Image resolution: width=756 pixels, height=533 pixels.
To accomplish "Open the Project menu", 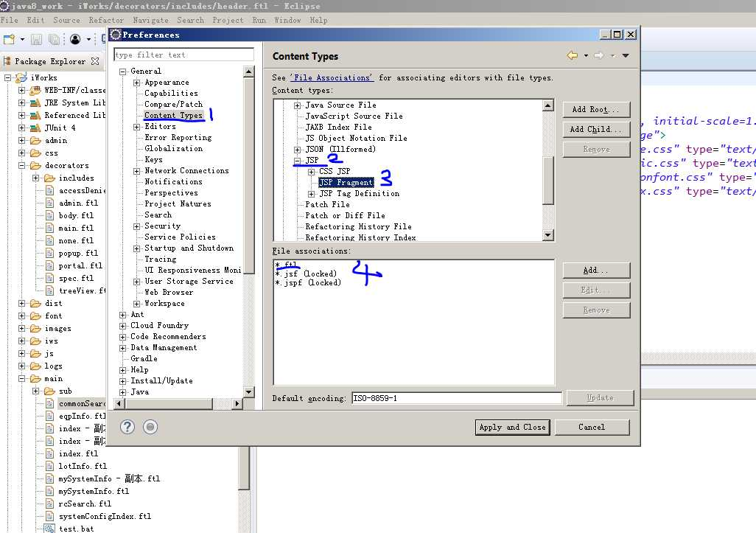I will coord(228,20).
